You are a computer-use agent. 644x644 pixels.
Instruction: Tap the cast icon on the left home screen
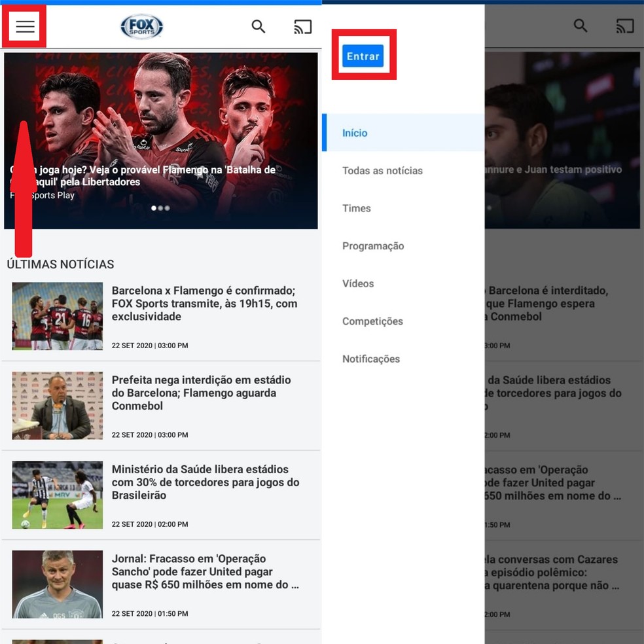303,27
